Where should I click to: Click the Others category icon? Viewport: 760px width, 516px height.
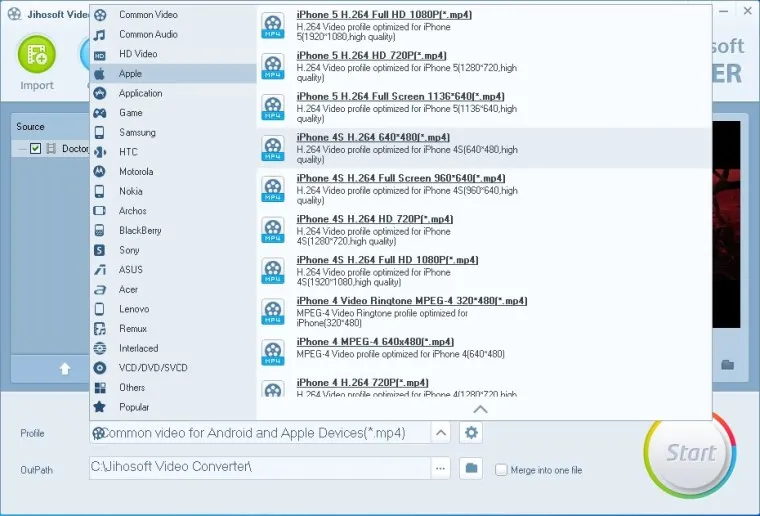100,388
